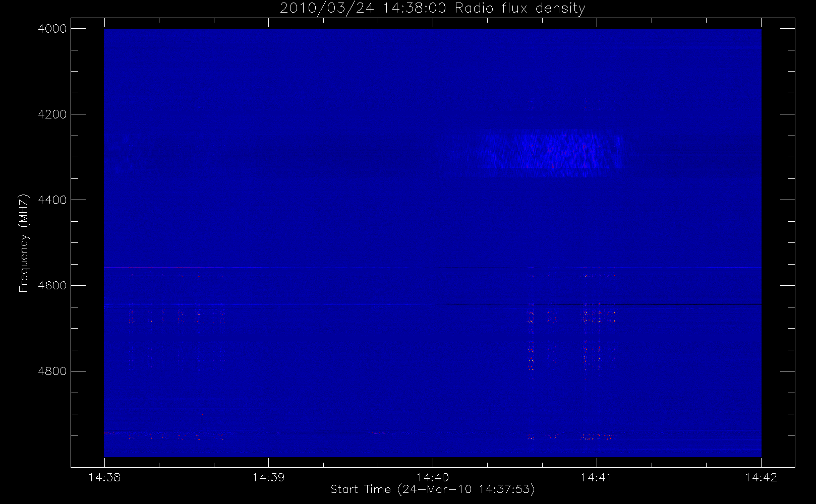Click the 4800 frequency axis label
The image size is (816, 504).
click(52, 371)
